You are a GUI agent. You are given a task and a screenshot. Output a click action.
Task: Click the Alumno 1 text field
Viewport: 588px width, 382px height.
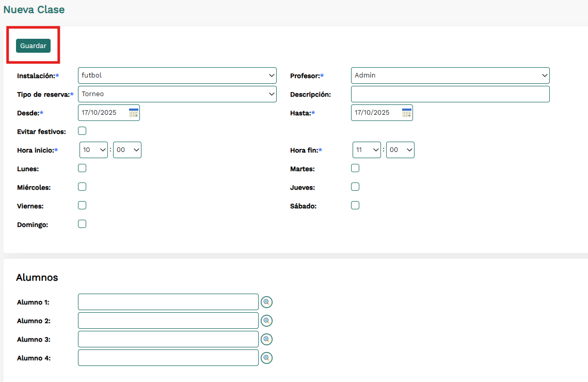[168, 302]
